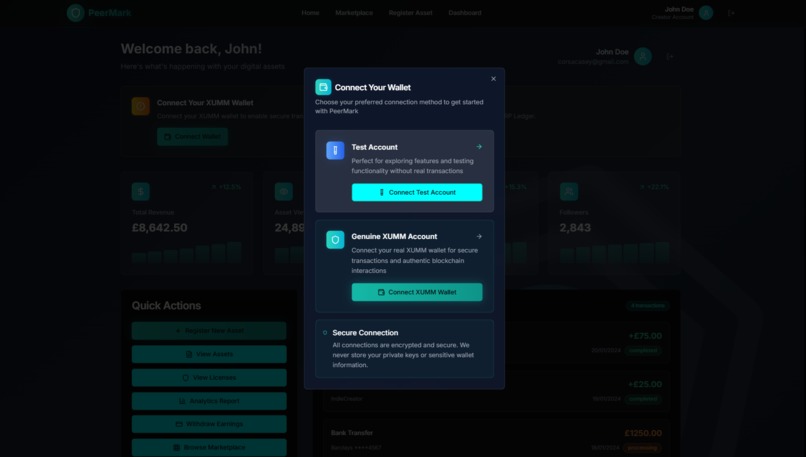Click the top bar user avatar

706,13
